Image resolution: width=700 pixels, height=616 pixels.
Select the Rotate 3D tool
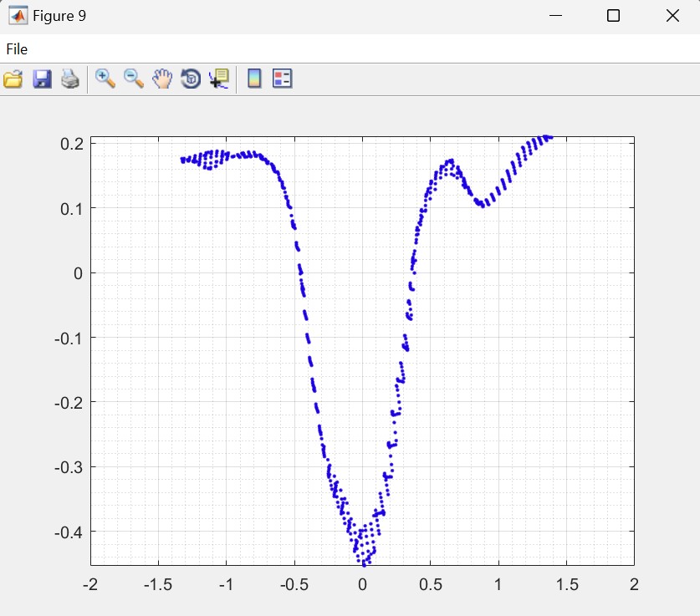coord(191,79)
